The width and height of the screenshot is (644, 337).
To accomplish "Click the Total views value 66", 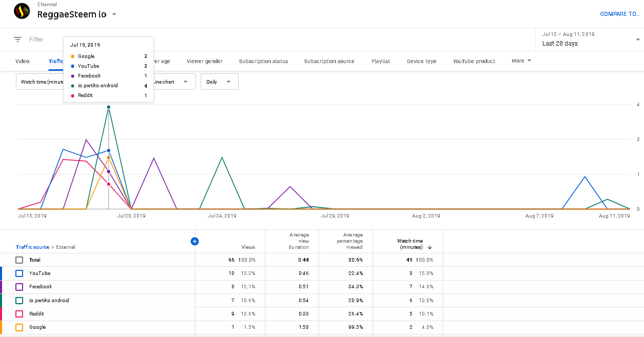I will coord(231,260).
